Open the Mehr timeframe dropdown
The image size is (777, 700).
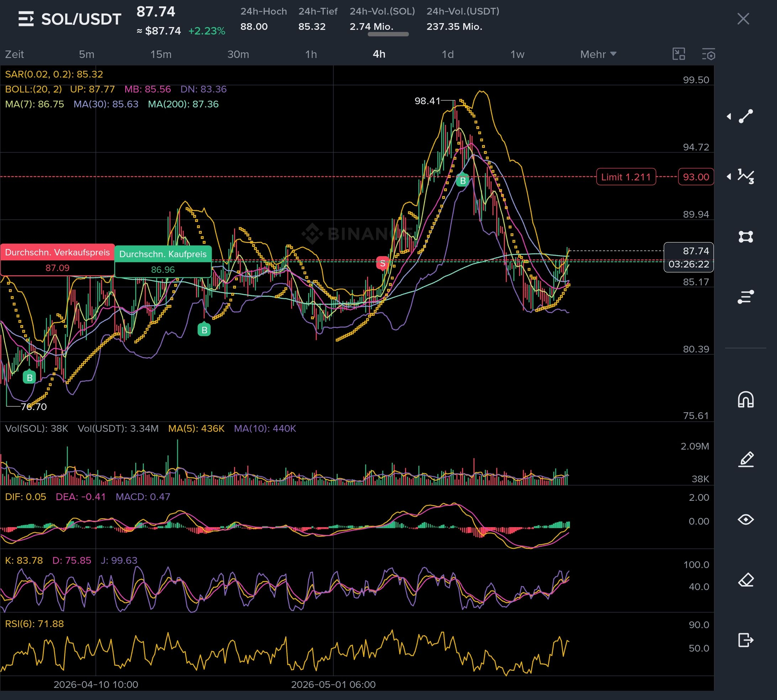[x=598, y=54]
